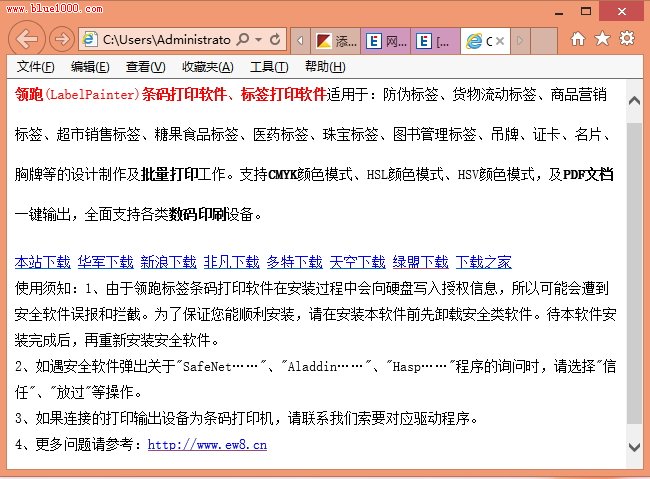Refresh the page with reload icon
This screenshot has height=479, width=650.
click(x=275, y=40)
